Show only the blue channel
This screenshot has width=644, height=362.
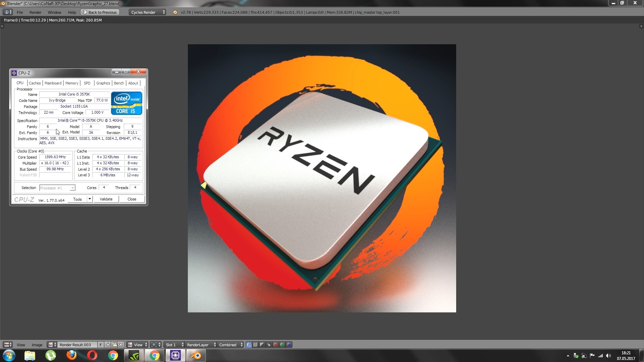289,345
